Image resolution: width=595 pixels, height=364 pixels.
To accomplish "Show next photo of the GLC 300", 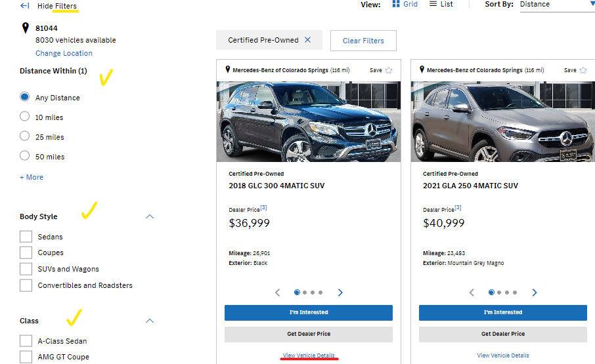I will (x=340, y=293).
